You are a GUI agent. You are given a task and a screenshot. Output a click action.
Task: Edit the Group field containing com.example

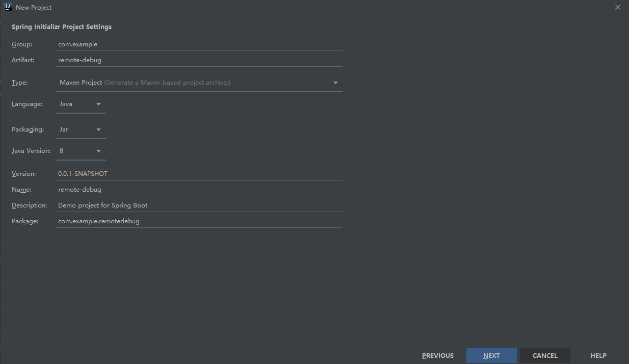(199, 44)
